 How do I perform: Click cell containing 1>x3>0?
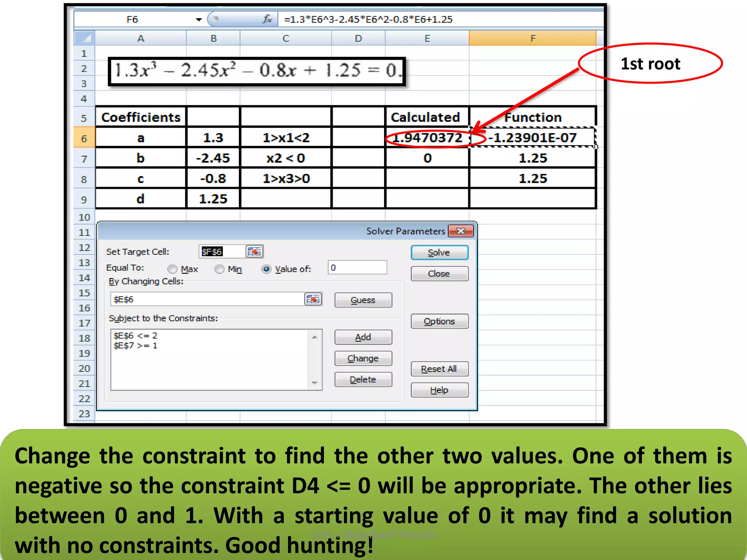coord(286,178)
